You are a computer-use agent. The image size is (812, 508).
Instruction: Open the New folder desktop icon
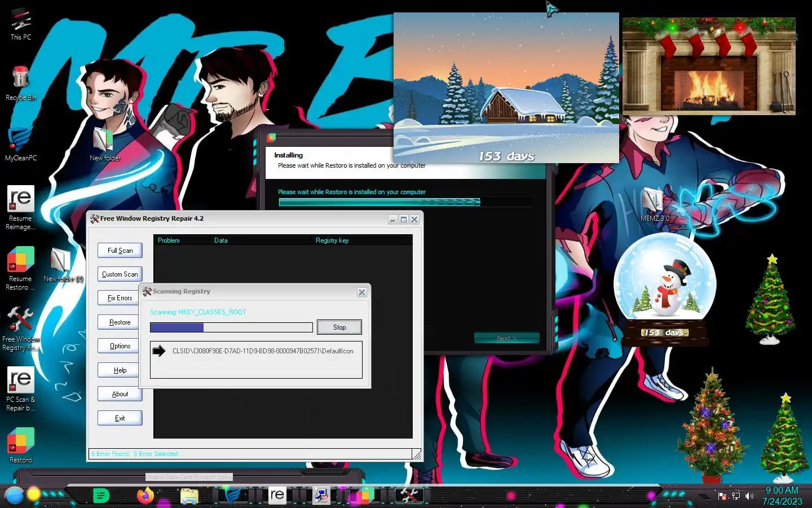coord(105,143)
